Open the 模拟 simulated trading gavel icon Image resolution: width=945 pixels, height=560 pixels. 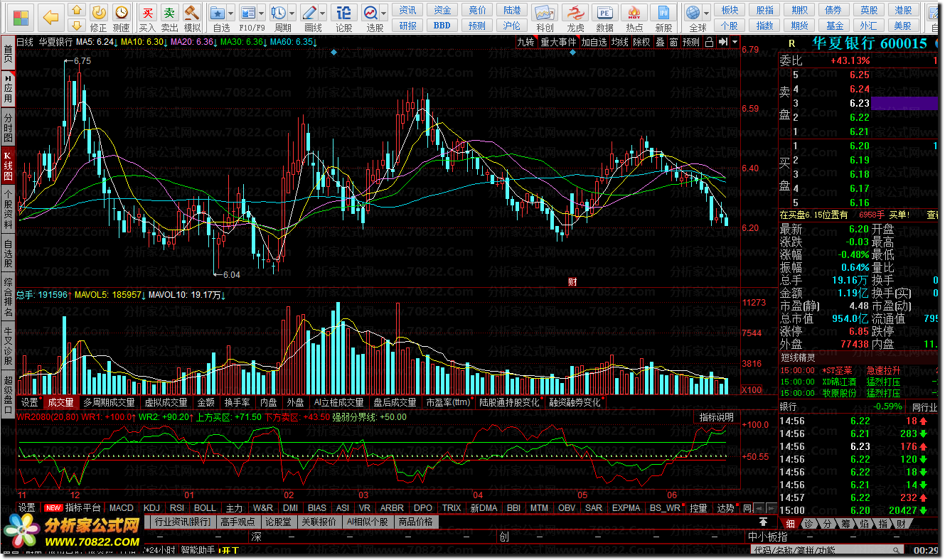192,17
